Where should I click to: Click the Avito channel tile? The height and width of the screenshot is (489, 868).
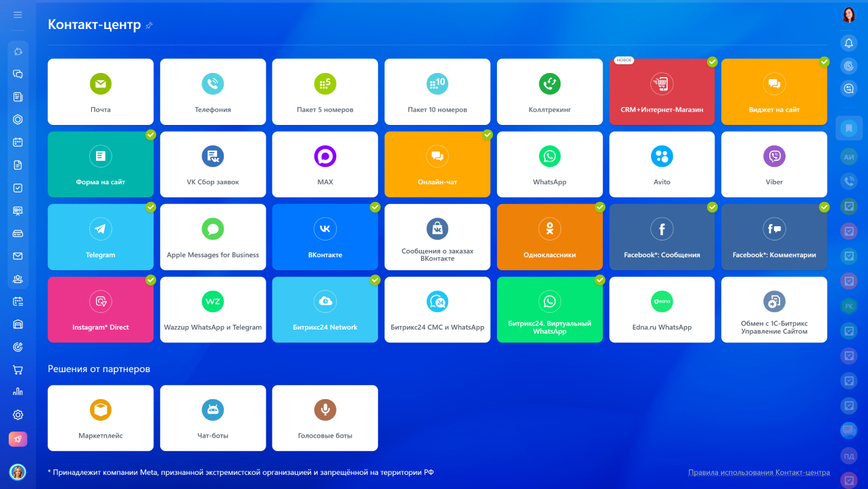coord(661,164)
